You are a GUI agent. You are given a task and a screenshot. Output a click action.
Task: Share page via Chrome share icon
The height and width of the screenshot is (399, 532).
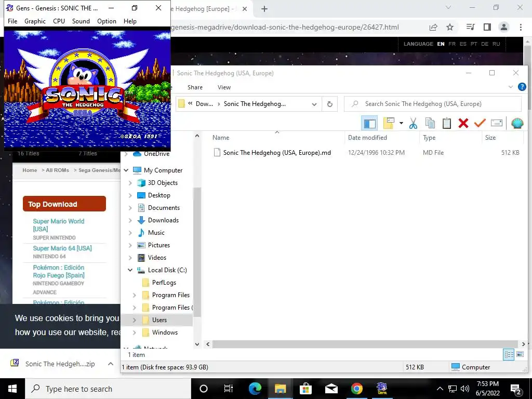(x=433, y=27)
